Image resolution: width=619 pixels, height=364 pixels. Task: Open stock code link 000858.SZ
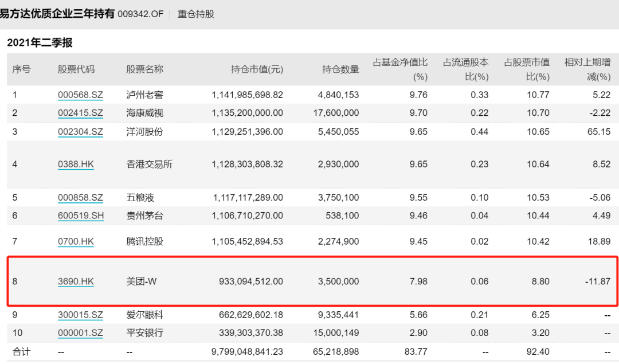coord(80,197)
